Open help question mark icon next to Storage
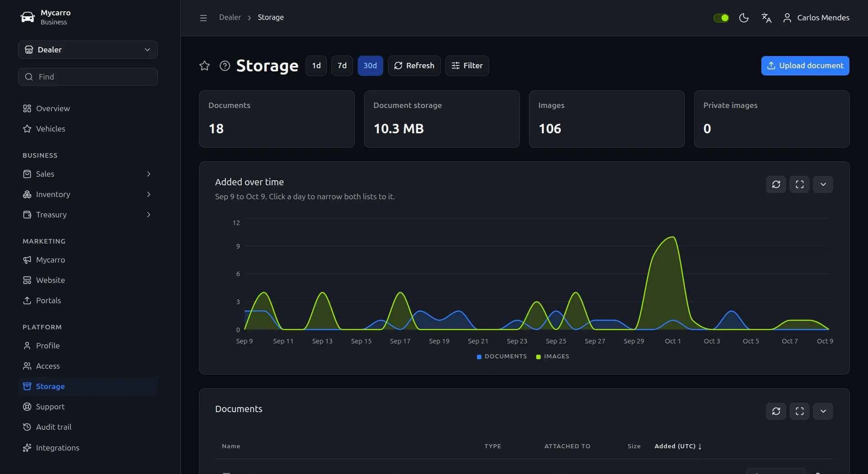Viewport: 868px width, 474px height. click(x=225, y=66)
